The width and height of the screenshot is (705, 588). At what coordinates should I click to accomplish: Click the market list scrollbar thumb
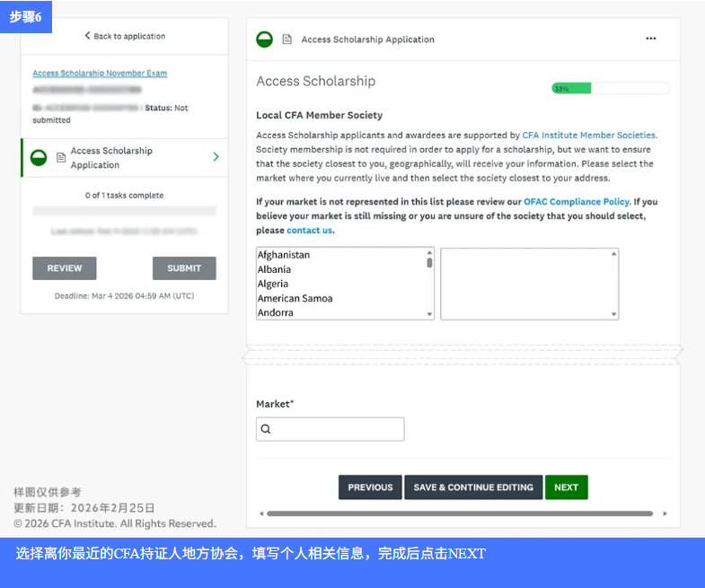[429, 262]
